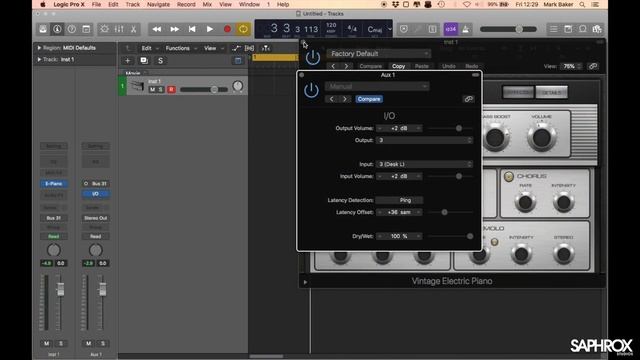Open the Mix menu in menu bar
The width and height of the screenshot is (640, 360).
pos(207,4)
